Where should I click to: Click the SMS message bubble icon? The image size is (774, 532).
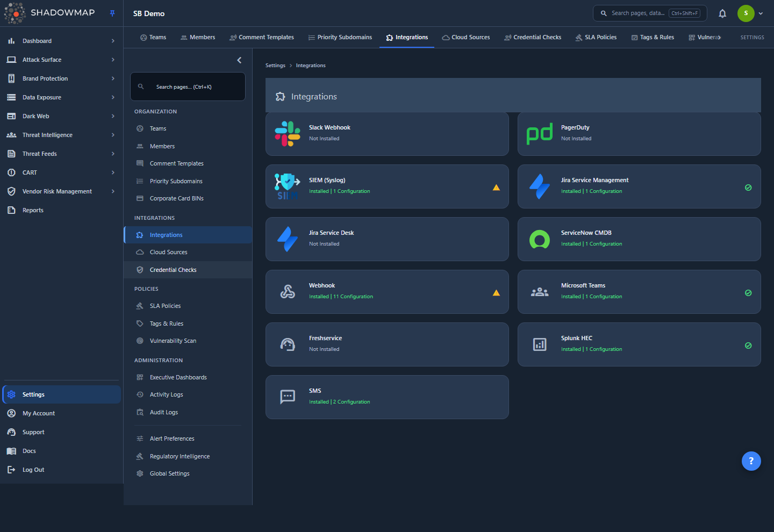click(x=288, y=397)
